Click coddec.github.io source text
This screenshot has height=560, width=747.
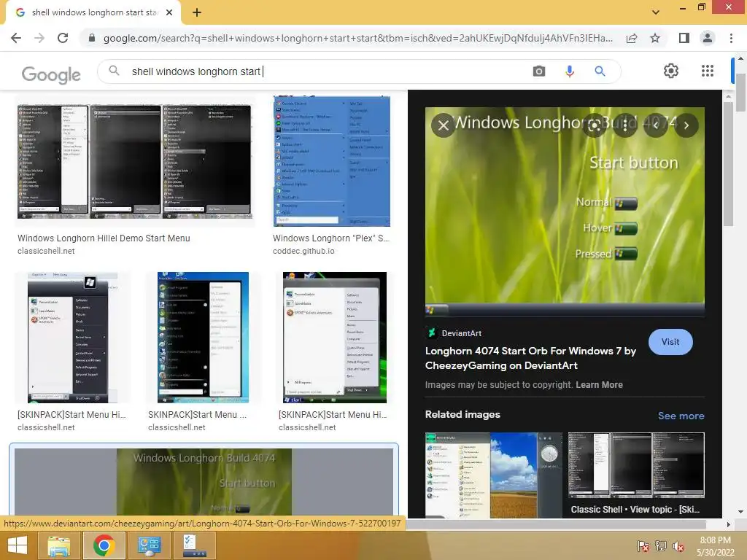(303, 251)
